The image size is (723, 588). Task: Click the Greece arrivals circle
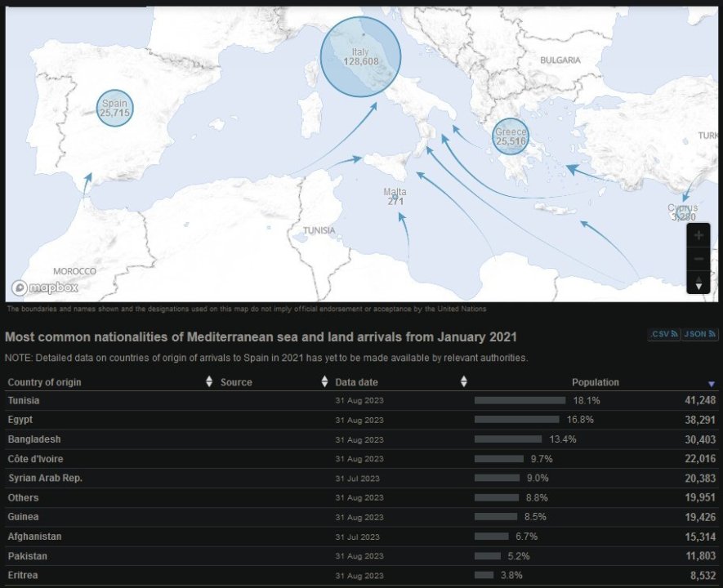click(x=511, y=136)
